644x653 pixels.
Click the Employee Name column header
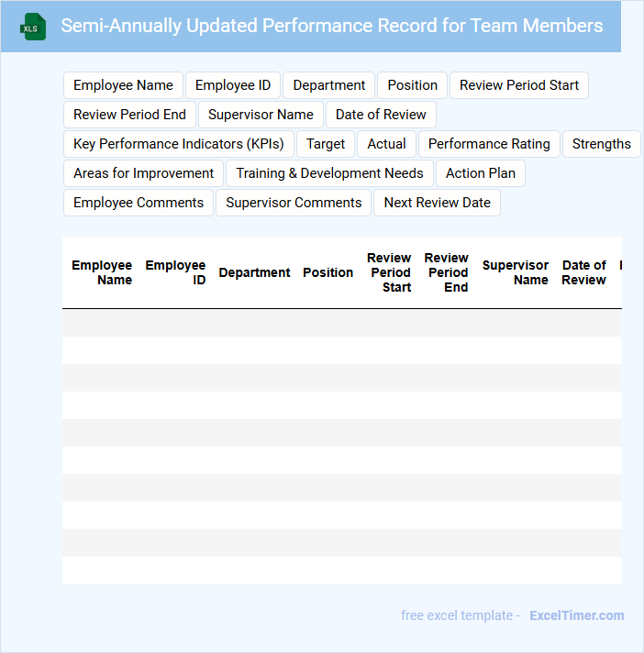(x=102, y=272)
